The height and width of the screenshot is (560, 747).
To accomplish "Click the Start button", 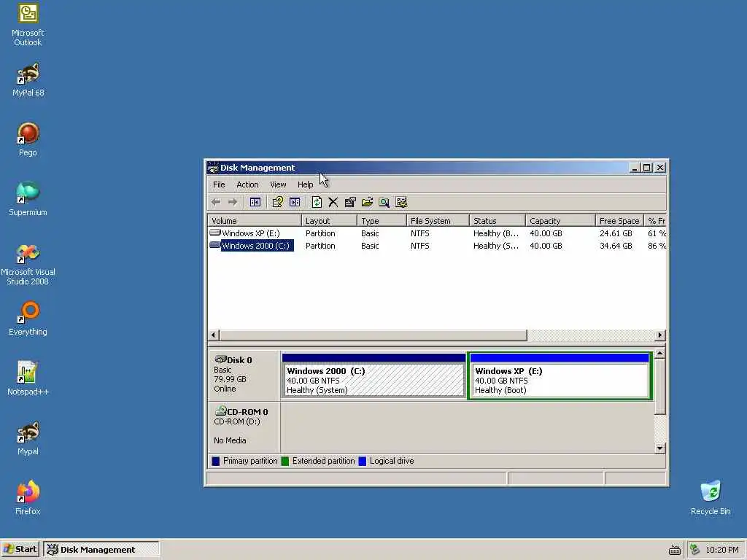I will [20, 550].
